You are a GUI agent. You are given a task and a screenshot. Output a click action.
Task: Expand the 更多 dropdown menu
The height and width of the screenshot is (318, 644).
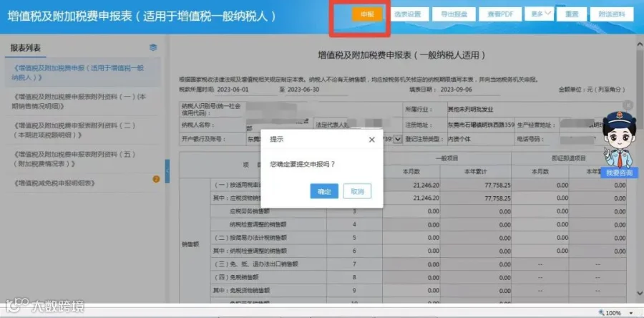[x=539, y=14]
